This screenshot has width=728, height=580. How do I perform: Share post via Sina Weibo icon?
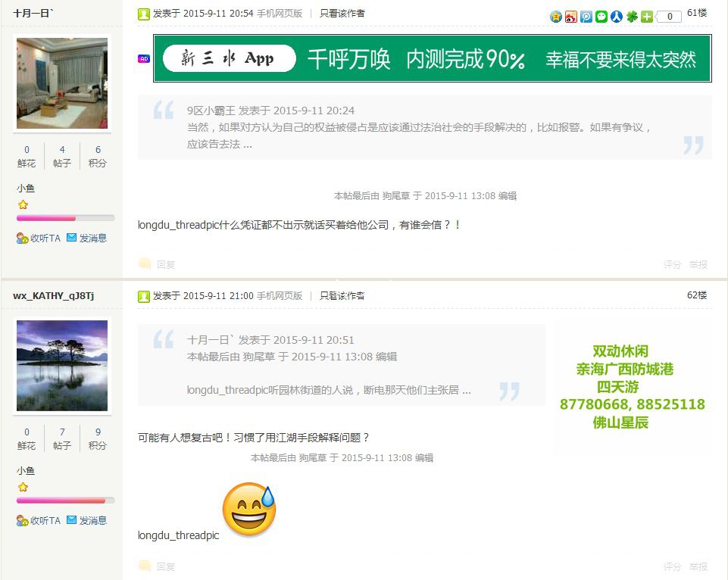(x=571, y=17)
